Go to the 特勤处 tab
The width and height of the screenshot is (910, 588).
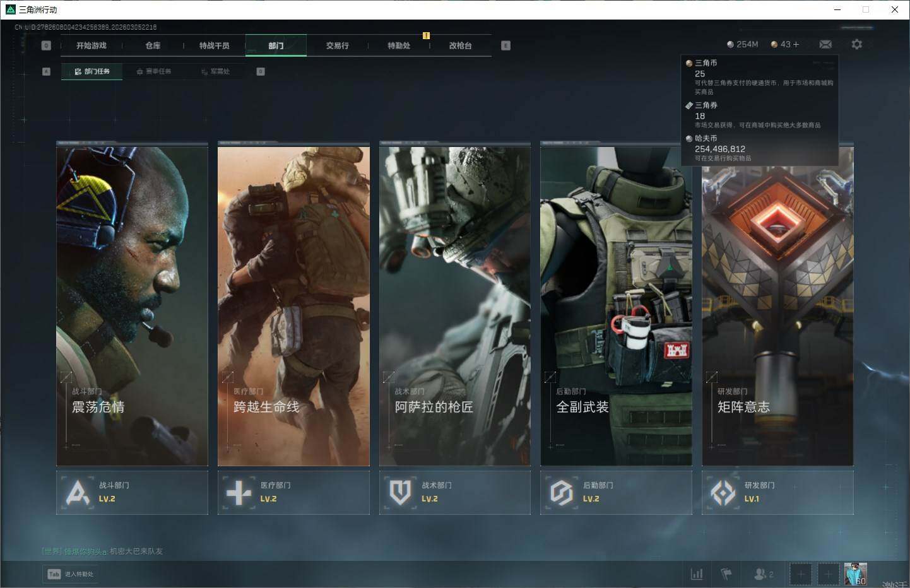coord(399,45)
